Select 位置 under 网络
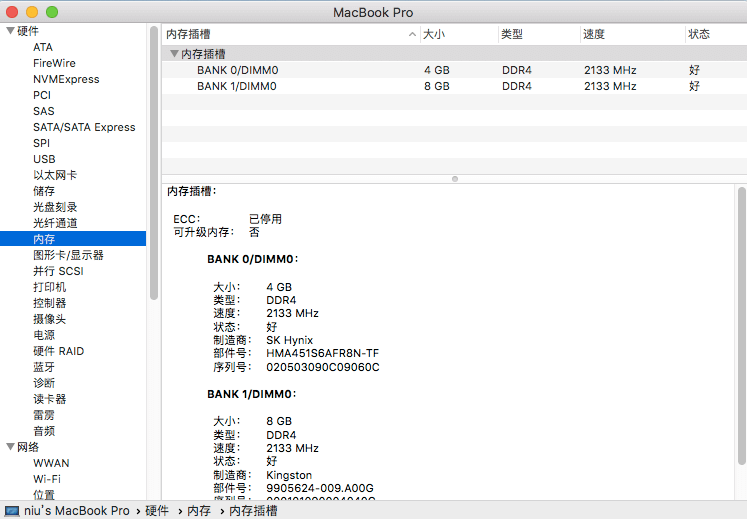This screenshot has height=519, width=747. coord(44,495)
